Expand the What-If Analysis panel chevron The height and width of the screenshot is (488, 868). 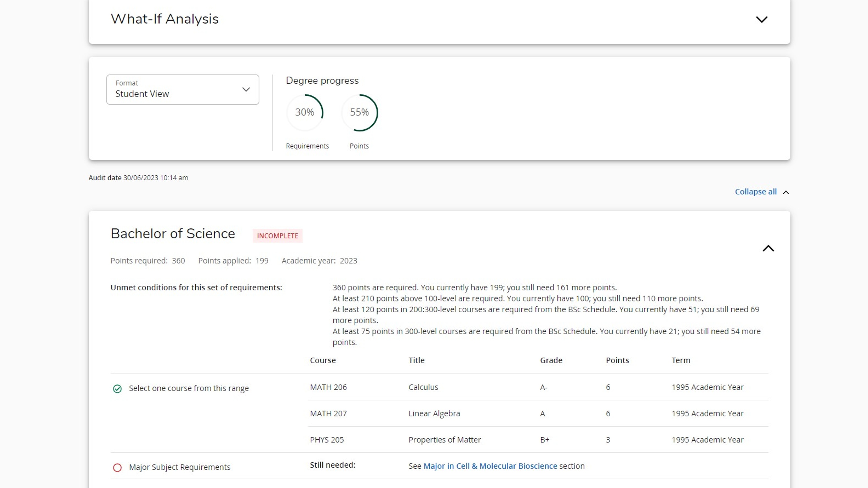[761, 20]
